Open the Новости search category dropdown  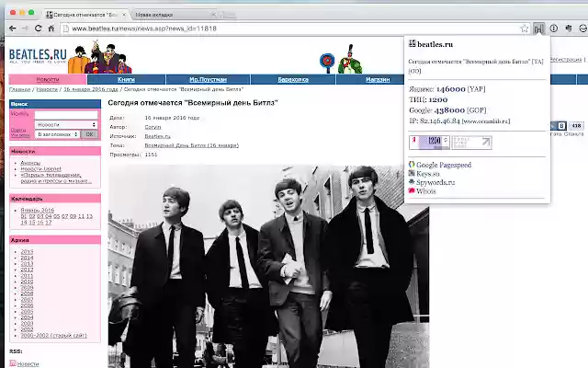coord(66,124)
